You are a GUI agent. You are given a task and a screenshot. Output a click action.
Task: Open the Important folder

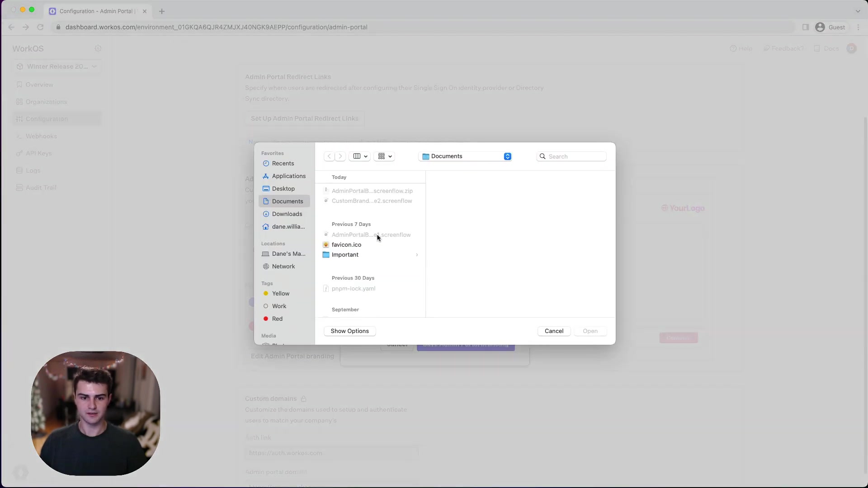(345, 255)
